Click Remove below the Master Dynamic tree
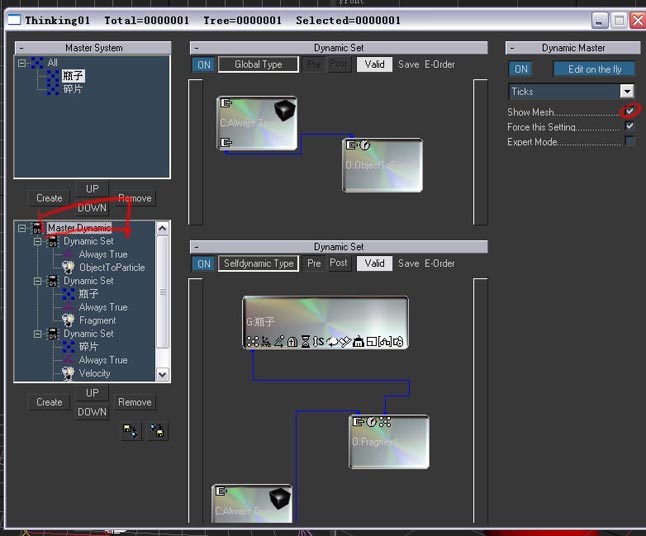The image size is (646, 536). (135, 402)
